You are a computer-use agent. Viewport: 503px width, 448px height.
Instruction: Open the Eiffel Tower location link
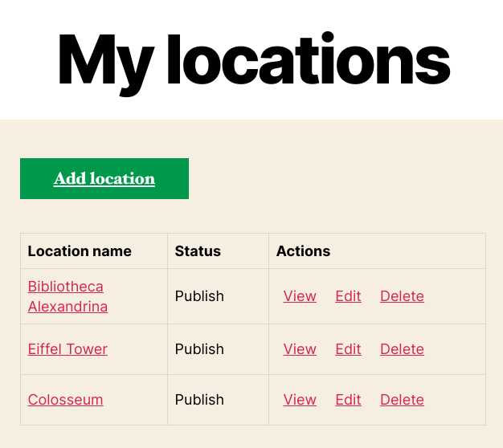click(67, 349)
